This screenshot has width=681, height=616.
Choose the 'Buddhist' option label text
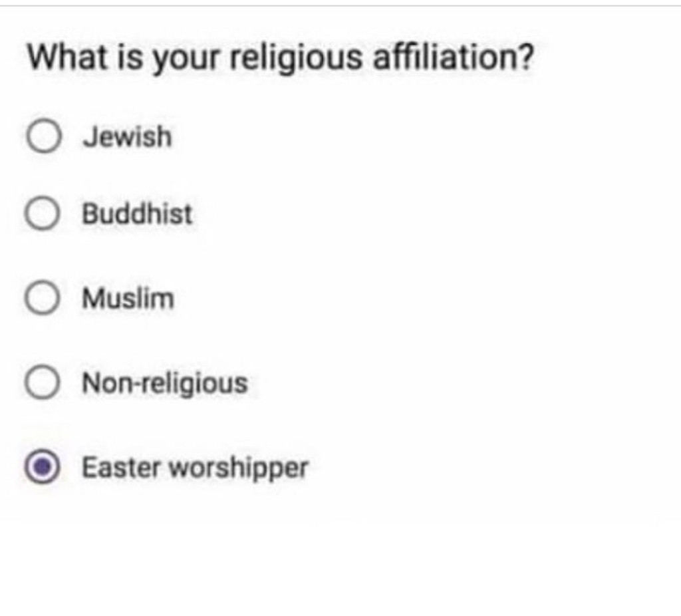(137, 214)
